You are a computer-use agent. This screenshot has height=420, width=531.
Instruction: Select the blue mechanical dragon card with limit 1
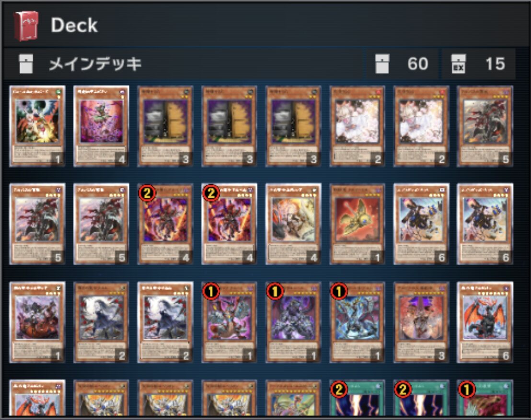357,322
